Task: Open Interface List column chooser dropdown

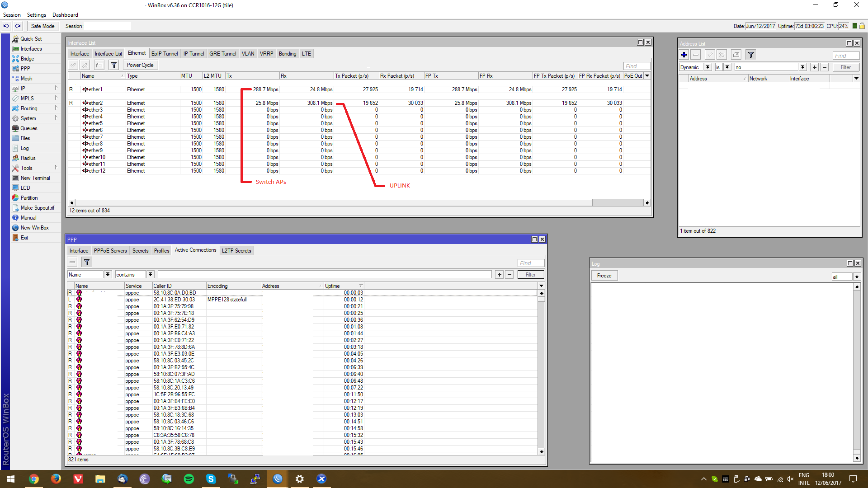Action: [647, 76]
